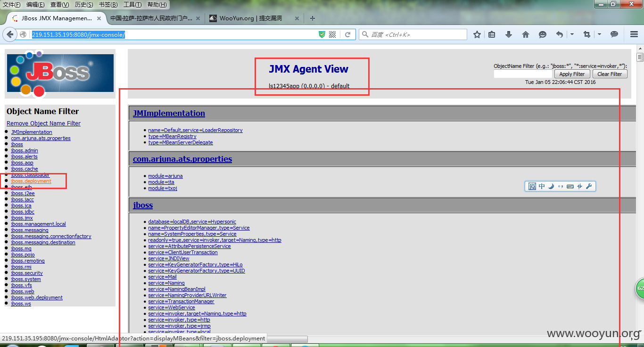
Task: Click the traditional/simplified switch icon in IME bar
Action: click(x=580, y=186)
